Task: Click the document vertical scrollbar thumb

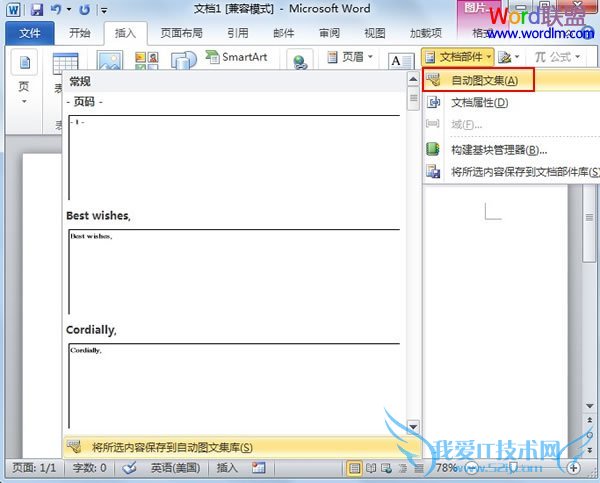Action: tap(590, 224)
